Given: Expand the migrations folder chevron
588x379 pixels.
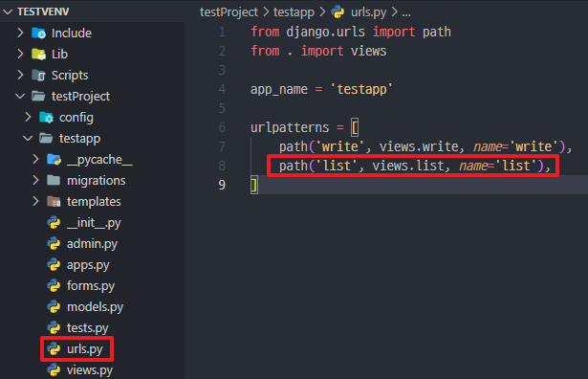Looking at the screenshot, I should pyautogui.click(x=35, y=181).
